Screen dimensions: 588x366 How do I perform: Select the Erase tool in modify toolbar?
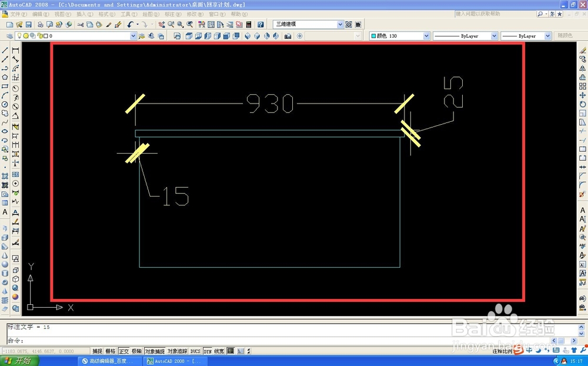[582, 51]
